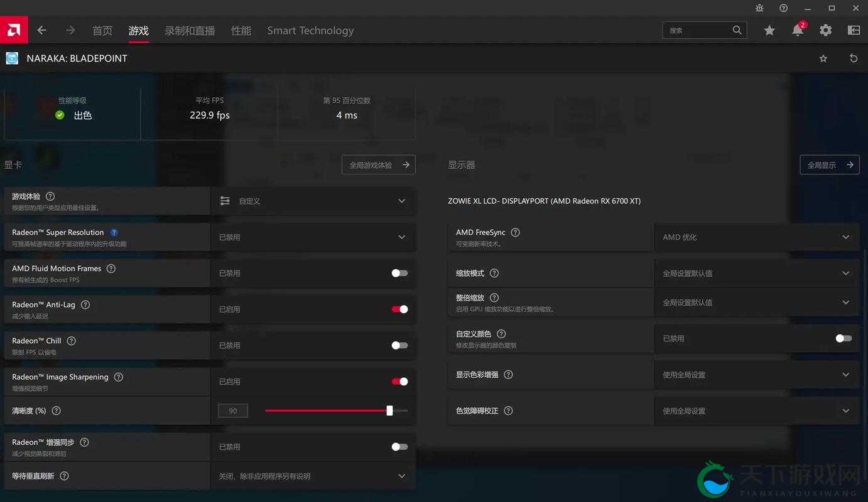Click the help icon beside 色觉障碍校正
Screen dimensions: 868x502
[x=509, y=411]
